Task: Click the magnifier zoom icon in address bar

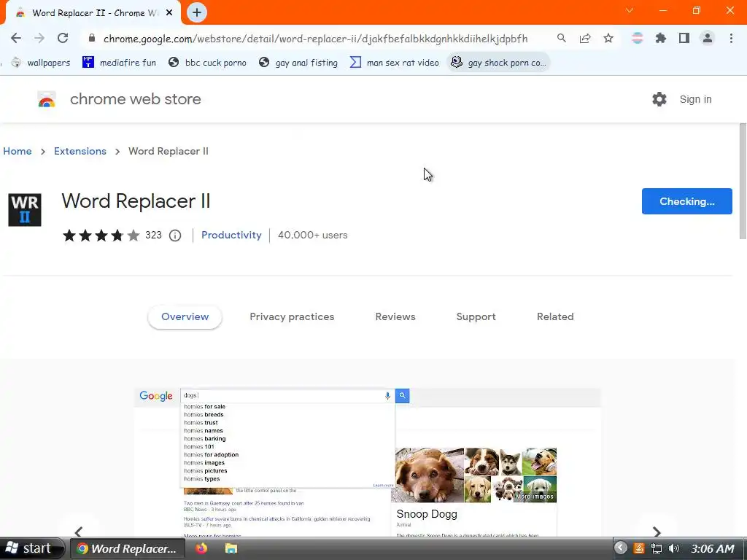Action: [562, 38]
